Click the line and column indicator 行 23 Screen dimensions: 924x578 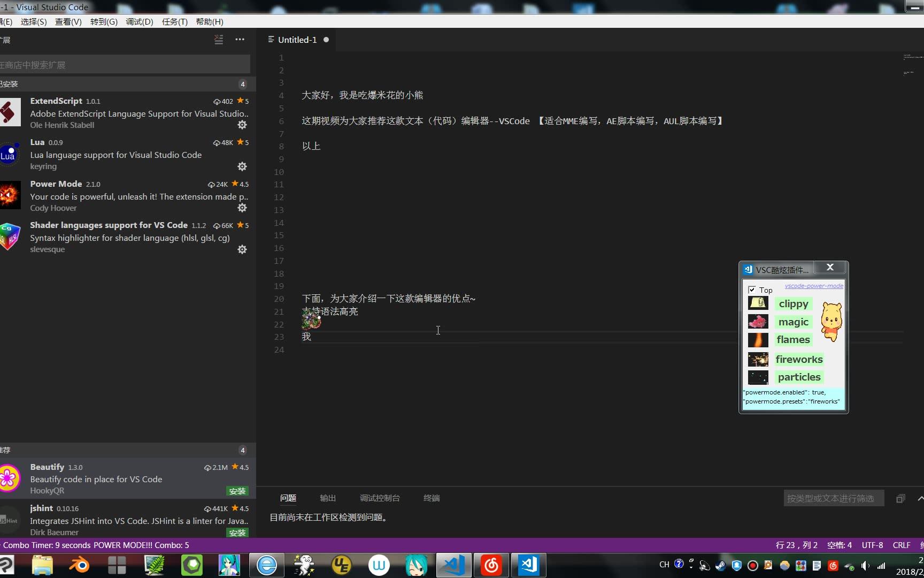point(796,545)
